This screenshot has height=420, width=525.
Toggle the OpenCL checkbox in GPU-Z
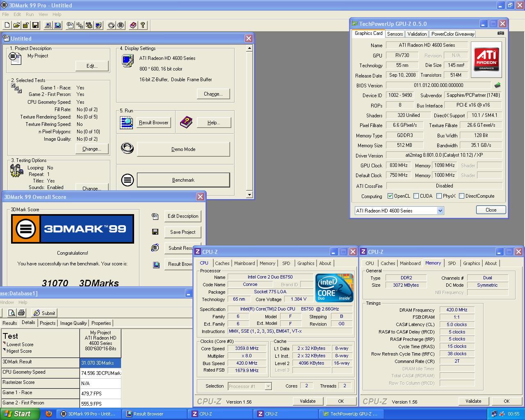tap(390, 196)
